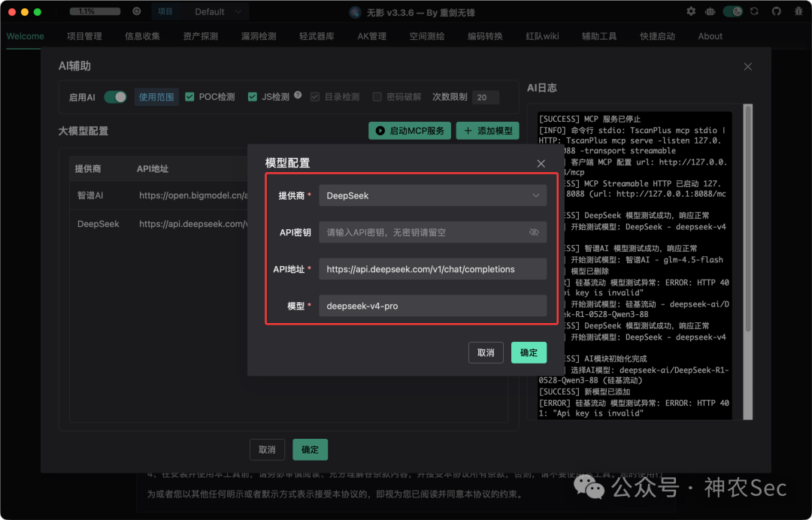Click the api.deepseek.com address table cell
The image size is (812, 520).
tap(192, 223)
